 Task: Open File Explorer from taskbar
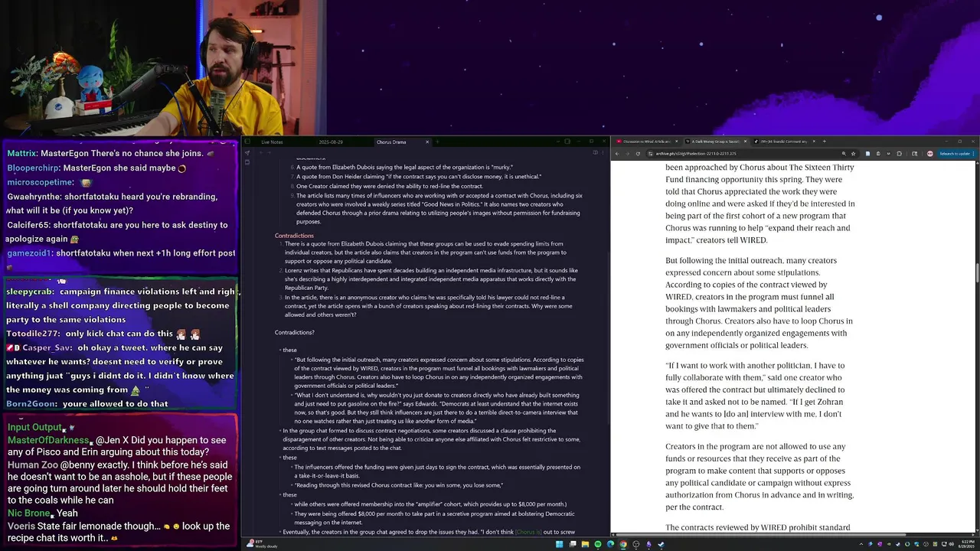pos(585,544)
